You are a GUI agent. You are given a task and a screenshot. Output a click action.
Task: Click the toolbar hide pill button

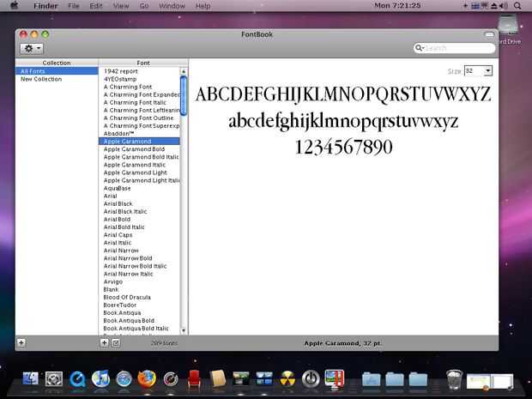490,34
